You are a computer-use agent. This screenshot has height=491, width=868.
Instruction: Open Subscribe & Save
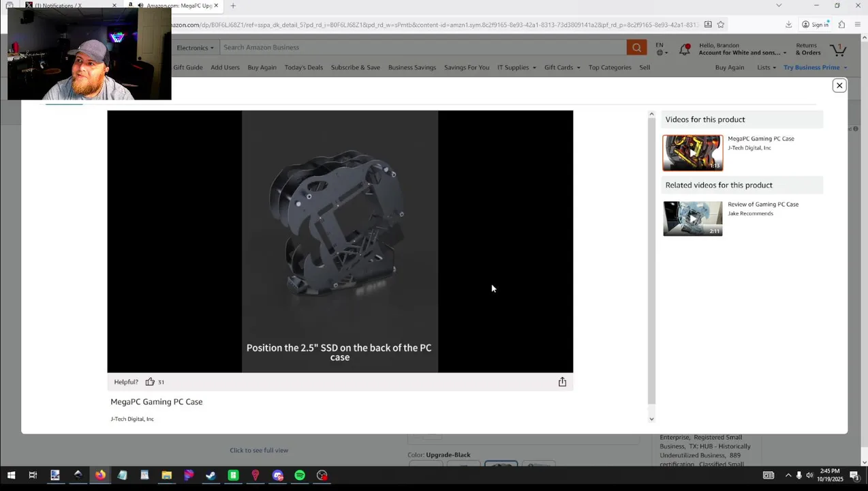tap(356, 68)
